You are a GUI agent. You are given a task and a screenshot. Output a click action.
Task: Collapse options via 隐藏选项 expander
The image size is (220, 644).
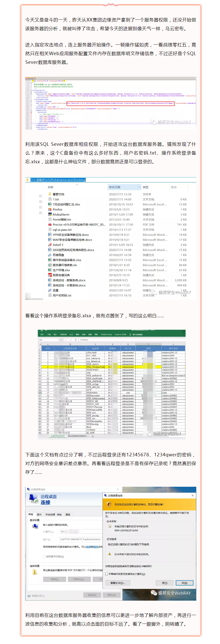[29, 596]
